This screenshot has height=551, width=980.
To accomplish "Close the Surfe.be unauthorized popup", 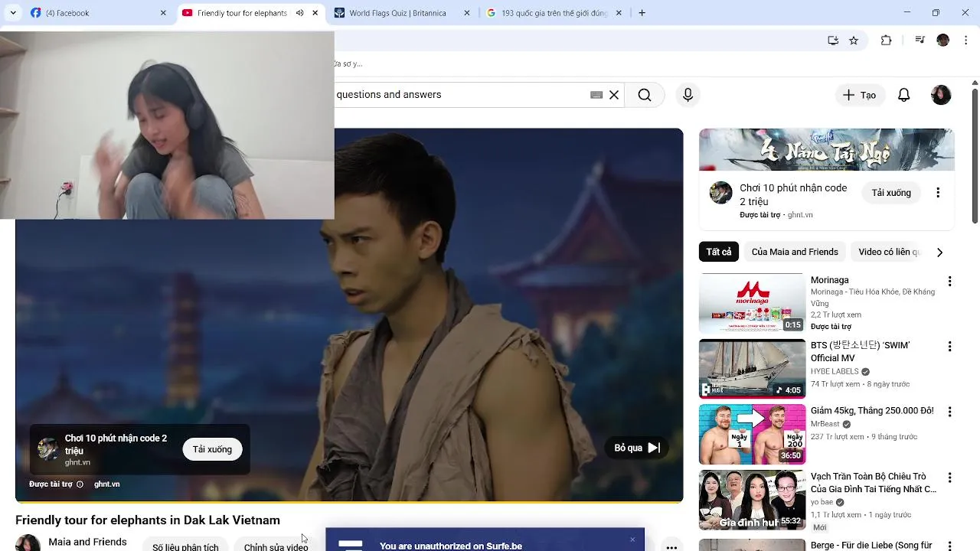I will tap(632, 540).
